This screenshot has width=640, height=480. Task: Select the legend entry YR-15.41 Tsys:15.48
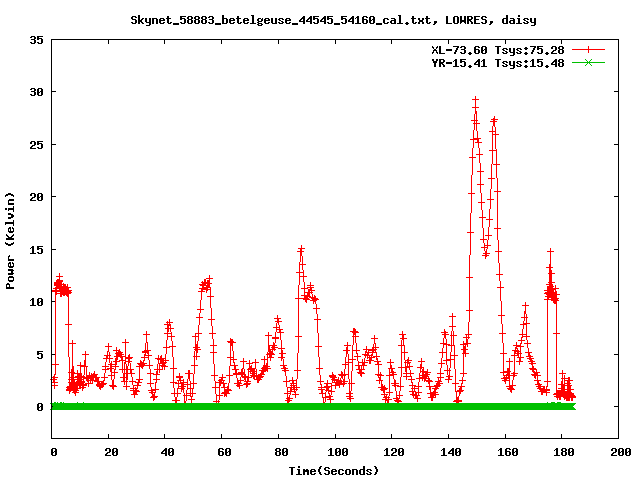pos(498,63)
